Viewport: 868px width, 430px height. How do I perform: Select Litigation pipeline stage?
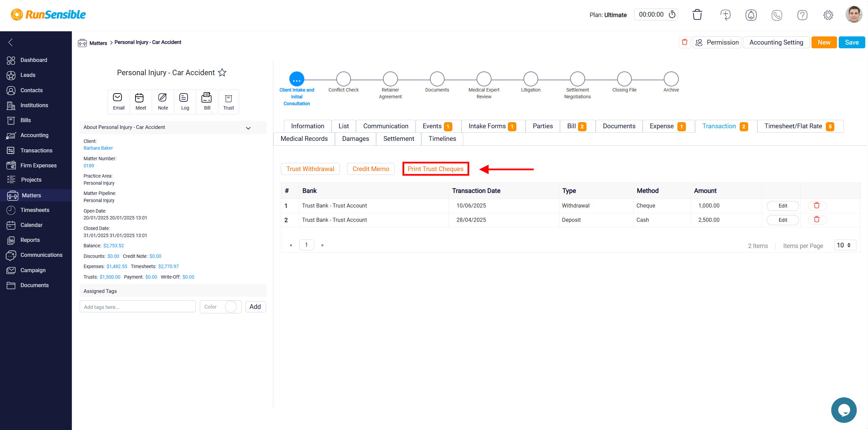tap(531, 79)
